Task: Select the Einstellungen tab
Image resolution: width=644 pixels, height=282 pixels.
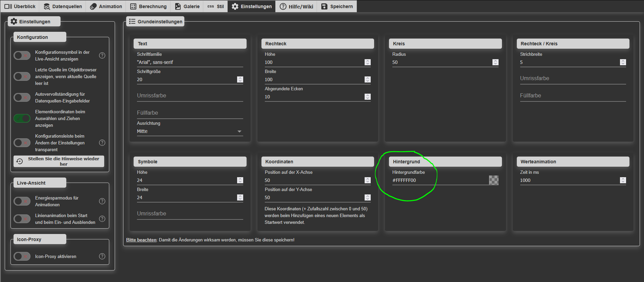Action: [252, 6]
